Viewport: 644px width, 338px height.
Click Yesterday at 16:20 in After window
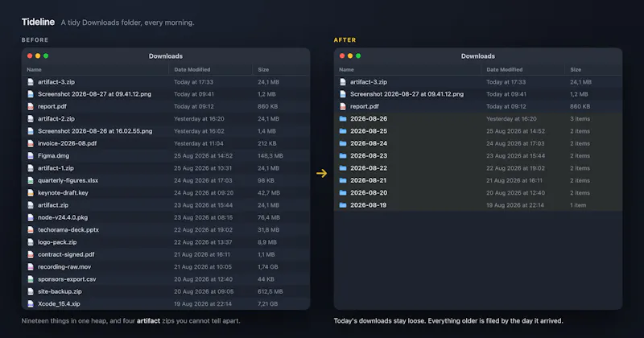point(511,118)
